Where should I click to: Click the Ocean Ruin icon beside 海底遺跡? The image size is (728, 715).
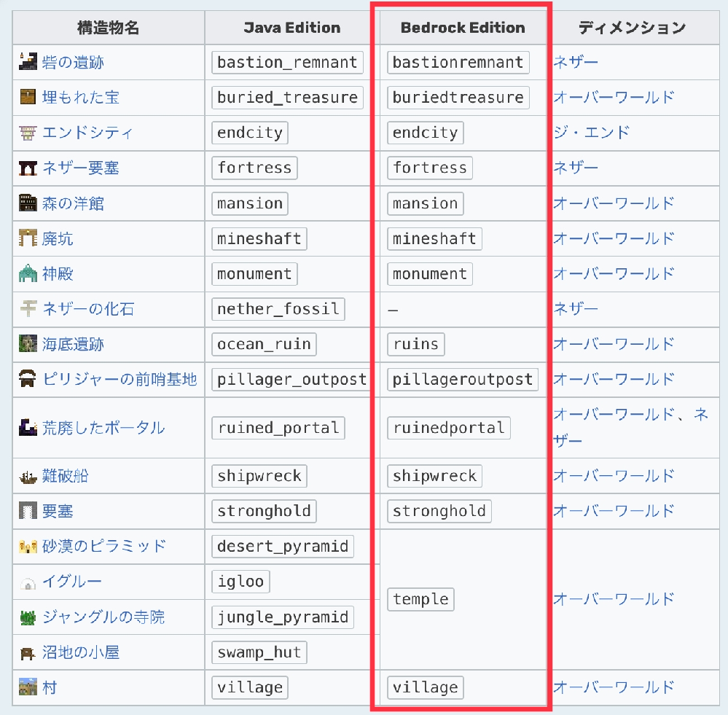coord(28,344)
